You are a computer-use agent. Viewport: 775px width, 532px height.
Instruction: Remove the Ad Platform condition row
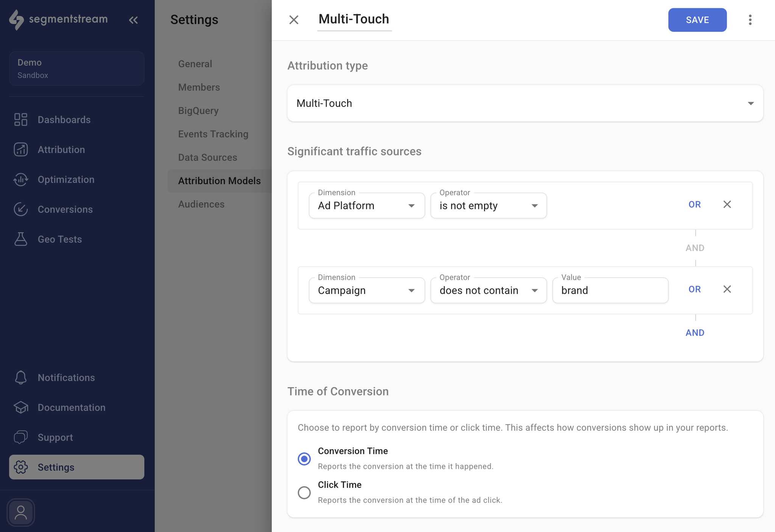coord(727,205)
